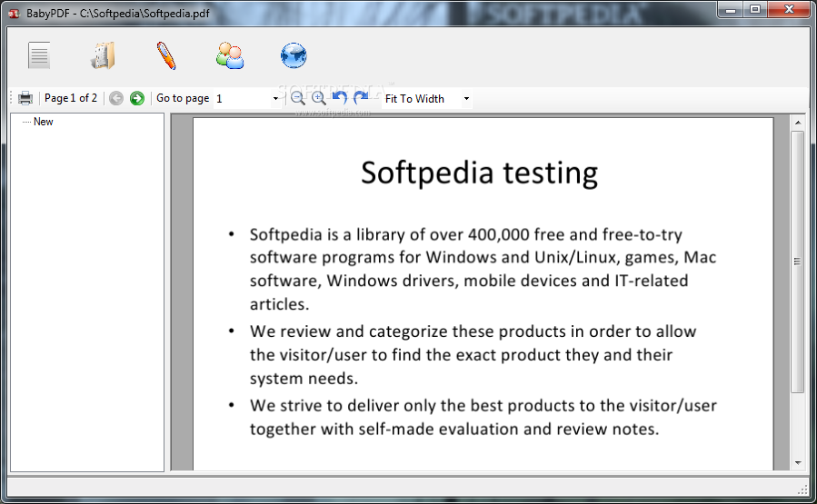Select the New item in tree
The width and height of the screenshot is (817, 504).
[x=43, y=122]
